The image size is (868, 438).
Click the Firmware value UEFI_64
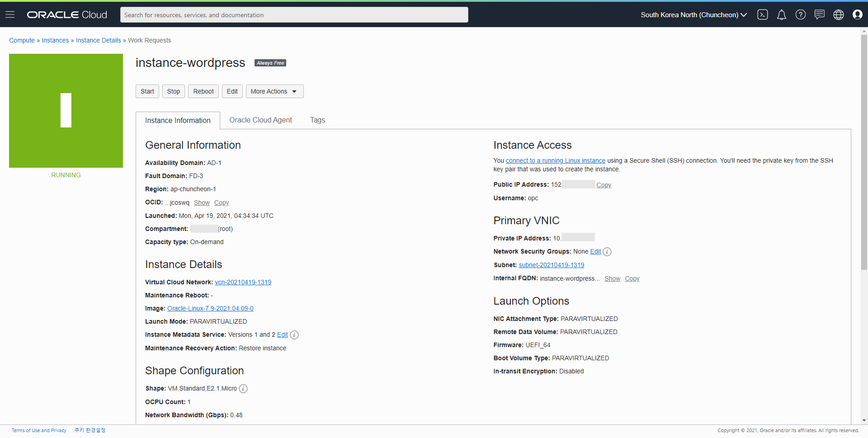(x=538, y=345)
